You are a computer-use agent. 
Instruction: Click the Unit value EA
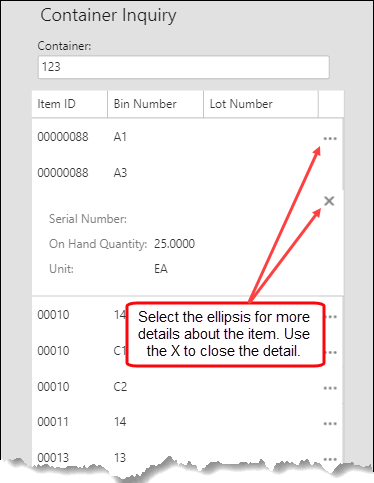tap(161, 269)
